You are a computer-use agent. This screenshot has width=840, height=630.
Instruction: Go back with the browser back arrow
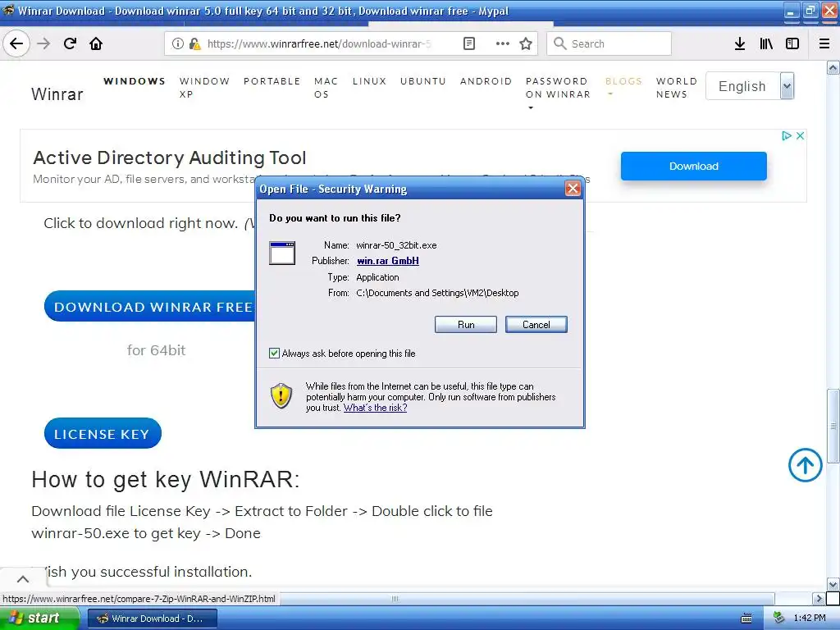coord(16,43)
